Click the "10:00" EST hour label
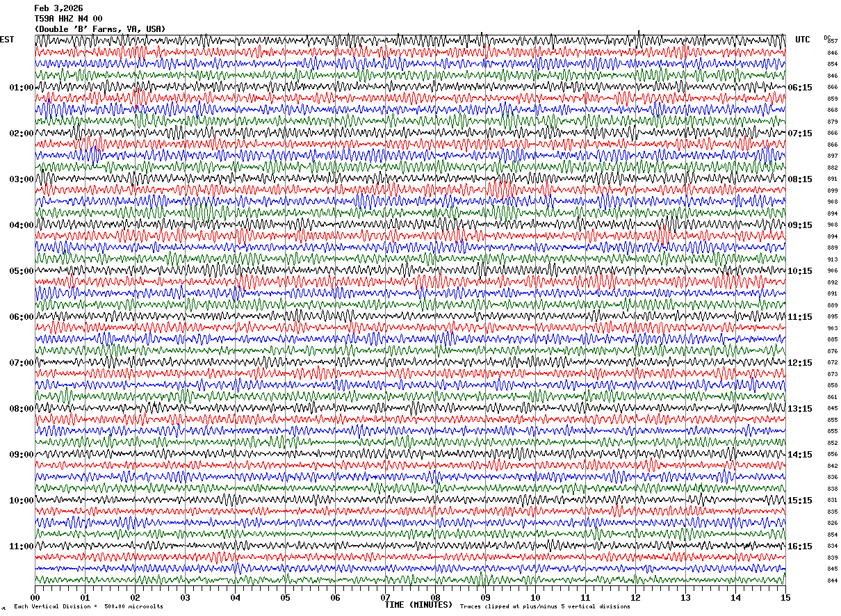 21,501
